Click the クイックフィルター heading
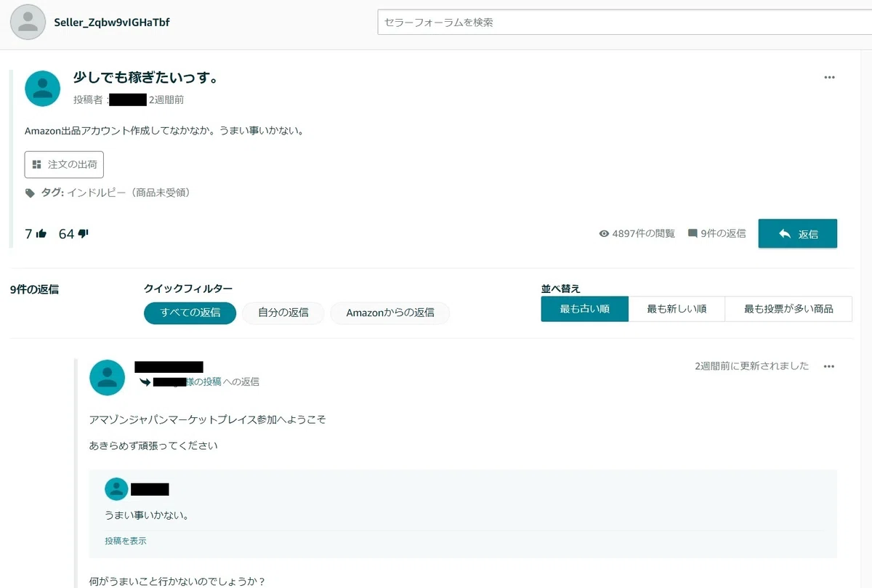This screenshot has width=872, height=588. point(188,289)
